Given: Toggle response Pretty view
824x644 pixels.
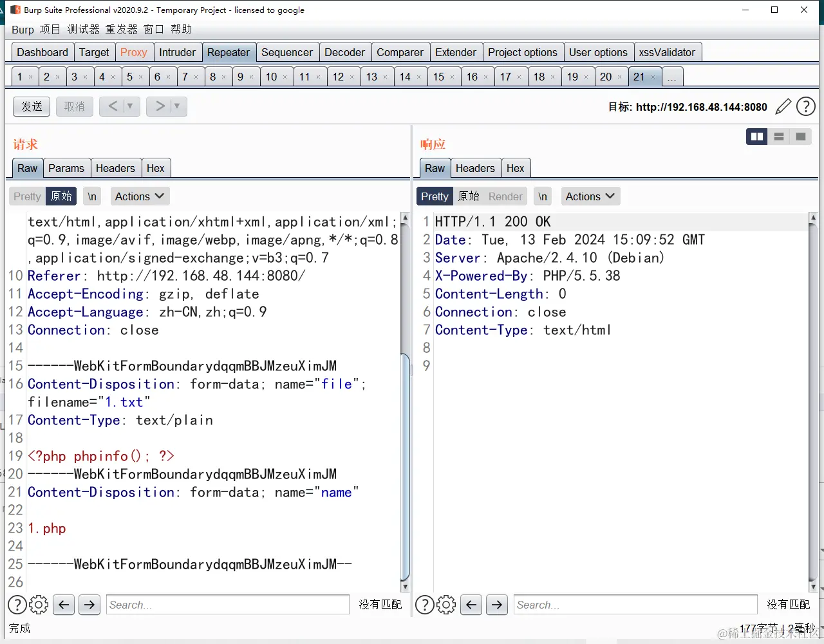Looking at the screenshot, I should click(x=435, y=196).
